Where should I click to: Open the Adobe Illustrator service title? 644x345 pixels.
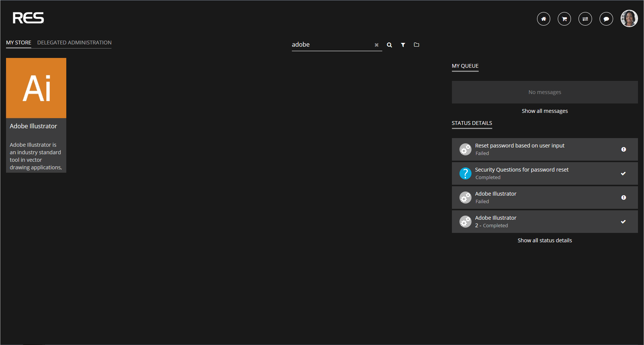tap(33, 126)
